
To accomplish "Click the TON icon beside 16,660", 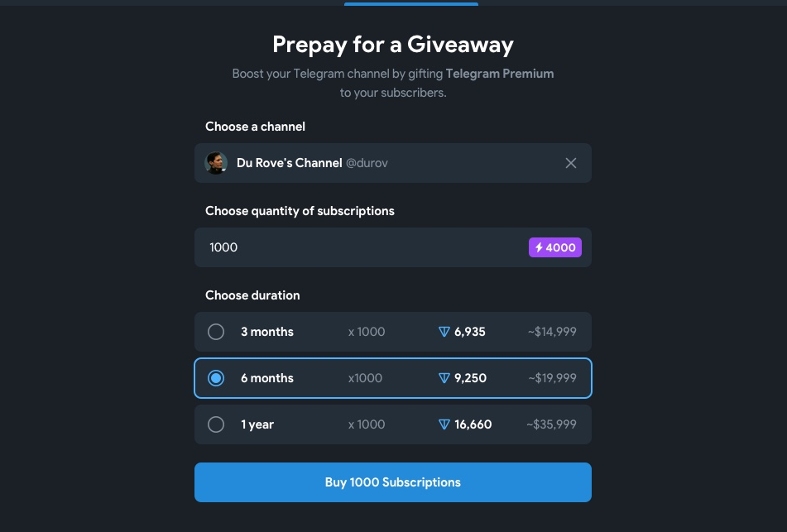I will (444, 424).
